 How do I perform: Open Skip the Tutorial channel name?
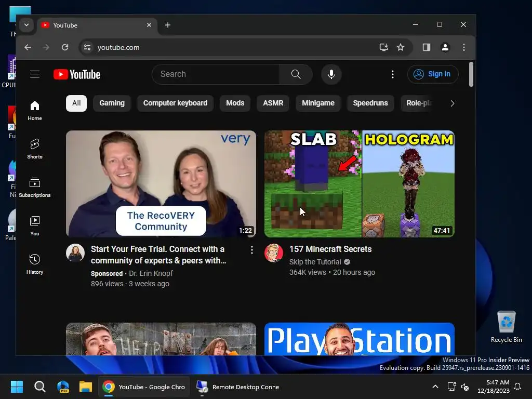click(x=315, y=262)
